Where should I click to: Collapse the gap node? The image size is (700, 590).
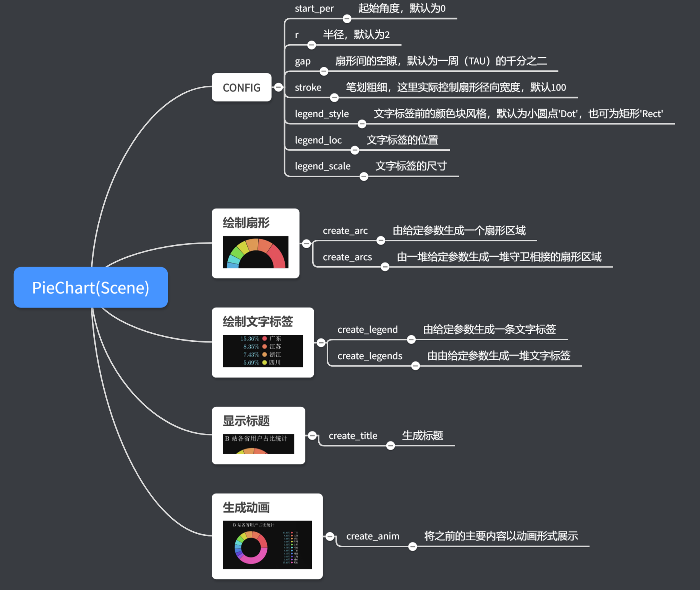[324, 71]
